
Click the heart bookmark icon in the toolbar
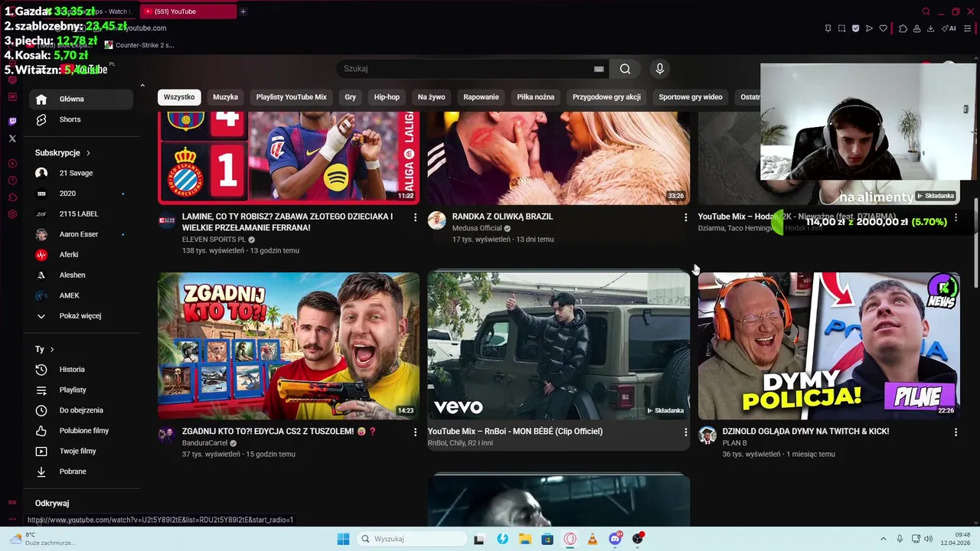tap(883, 28)
